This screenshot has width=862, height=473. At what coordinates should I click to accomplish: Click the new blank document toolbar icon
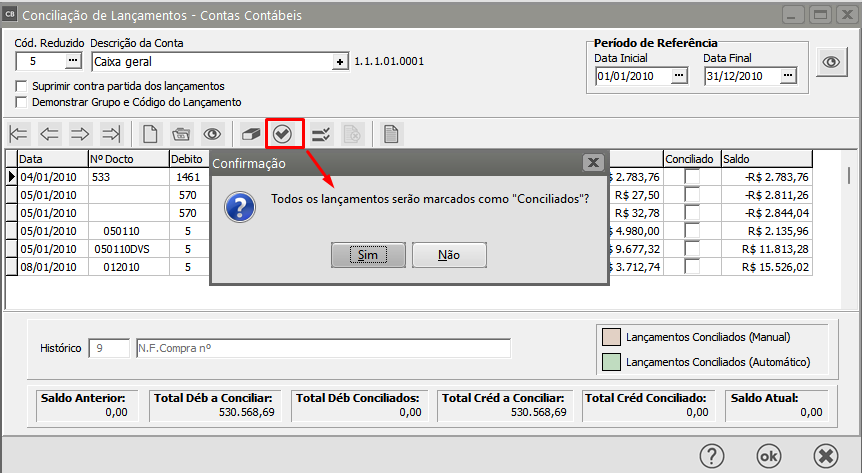coord(150,134)
